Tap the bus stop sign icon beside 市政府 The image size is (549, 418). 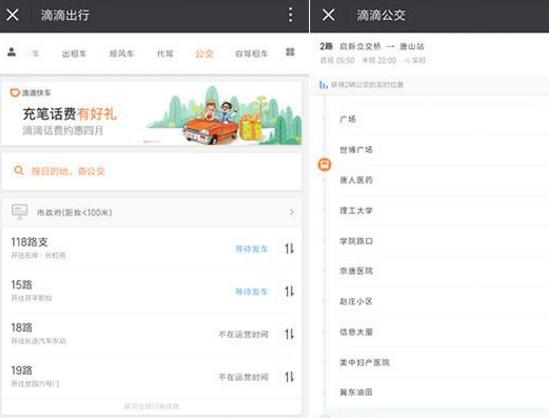coord(20,211)
